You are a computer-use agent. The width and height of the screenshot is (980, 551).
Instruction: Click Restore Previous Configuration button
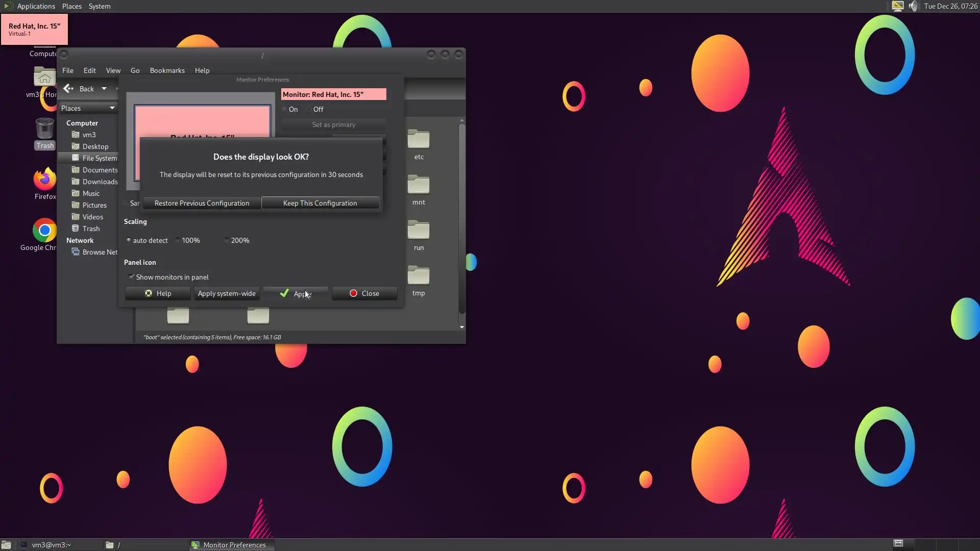pyautogui.click(x=202, y=203)
